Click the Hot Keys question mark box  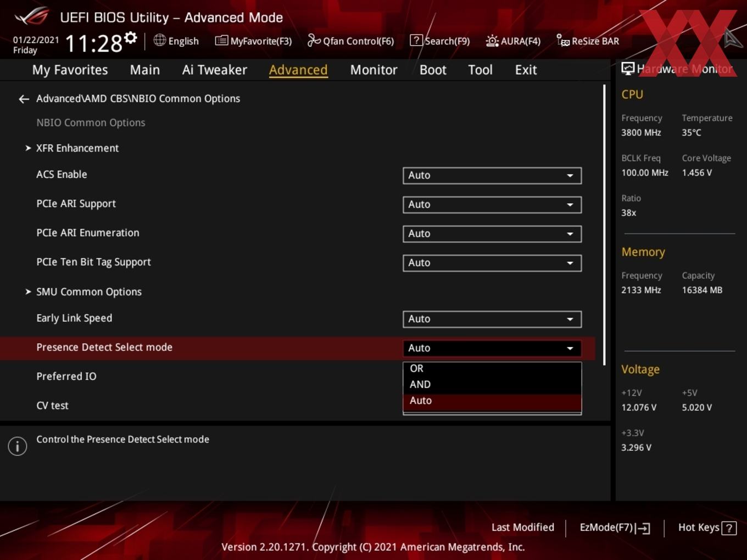[729, 528]
